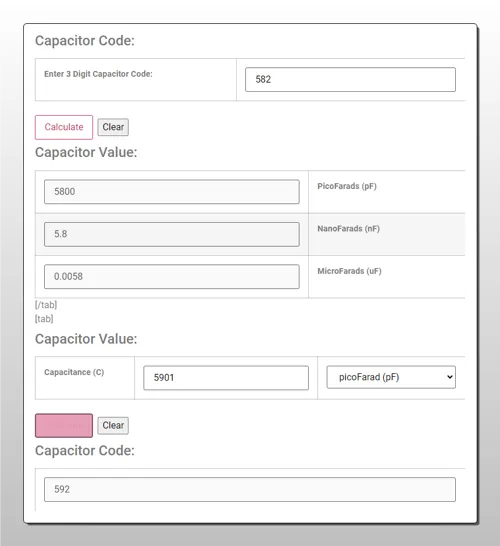
Task: Click the PicoFarads (pF) label
Action: 347,186
